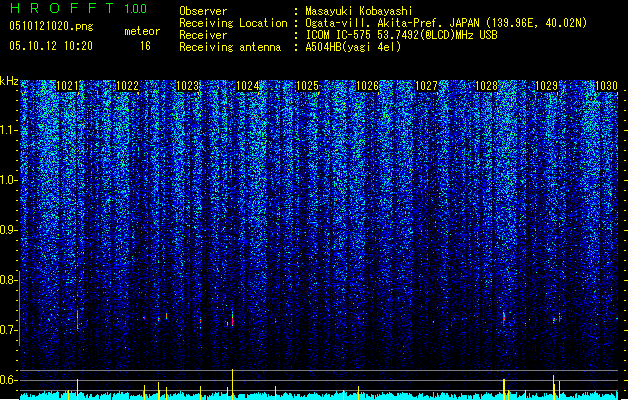
Task: Click the 1.1 frequency axis label
Action: pyautogui.click(x=8, y=130)
